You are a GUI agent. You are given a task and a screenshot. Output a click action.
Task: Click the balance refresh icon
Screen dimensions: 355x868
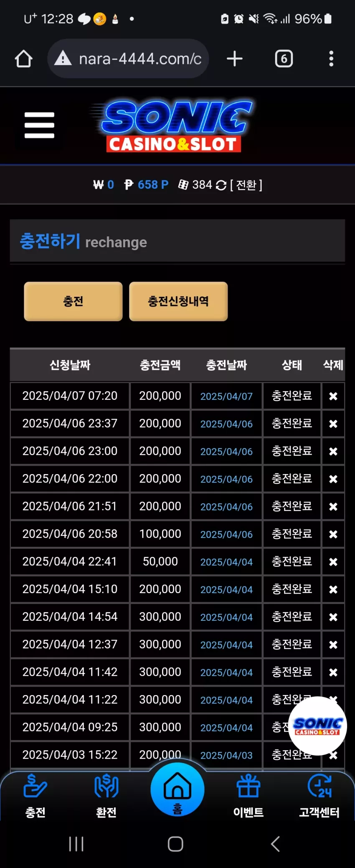pos(221,185)
